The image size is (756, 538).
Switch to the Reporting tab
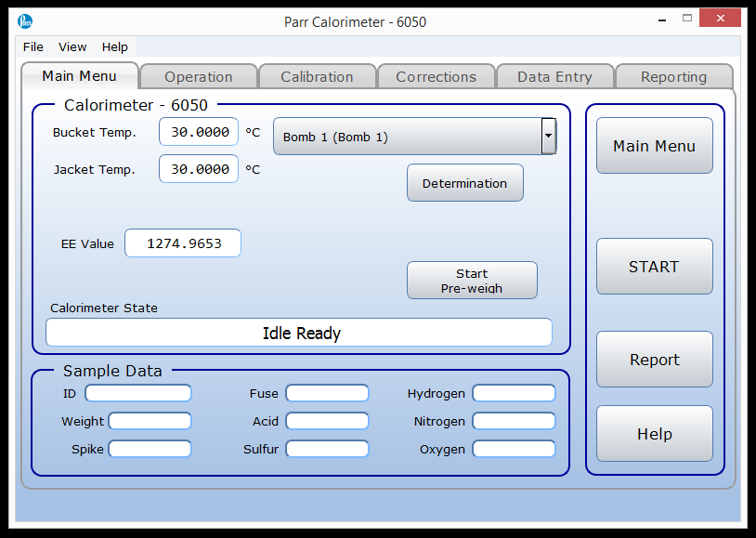click(x=673, y=76)
